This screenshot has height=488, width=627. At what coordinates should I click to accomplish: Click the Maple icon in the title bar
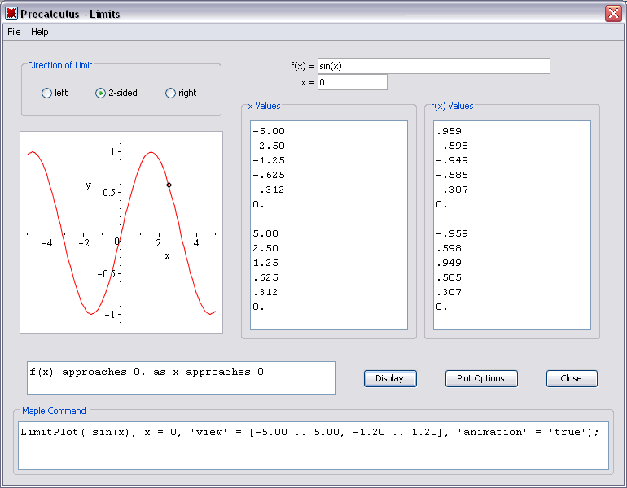tap(11, 12)
